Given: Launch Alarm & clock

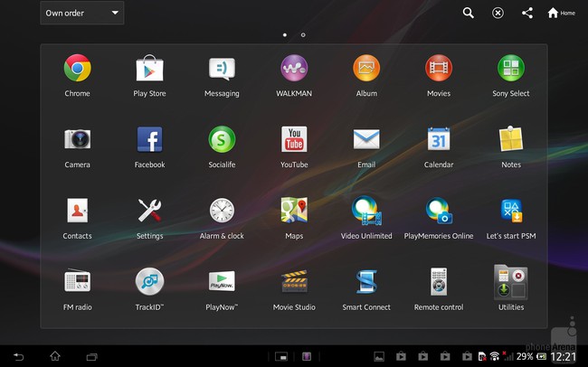Looking at the screenshot, I should click(x=222, y=211).
